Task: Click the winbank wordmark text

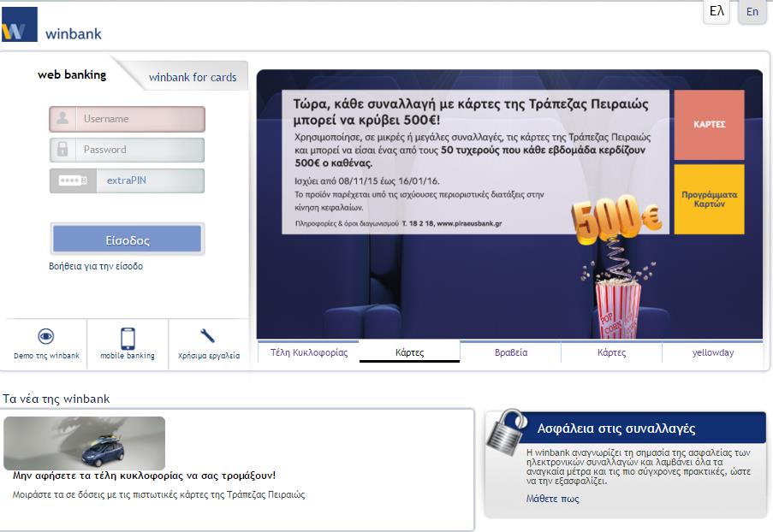Action: pos(74,34)
